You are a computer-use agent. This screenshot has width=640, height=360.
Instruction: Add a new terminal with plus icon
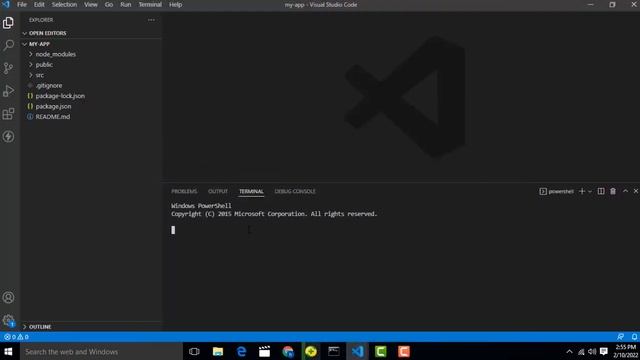point(582,191)
